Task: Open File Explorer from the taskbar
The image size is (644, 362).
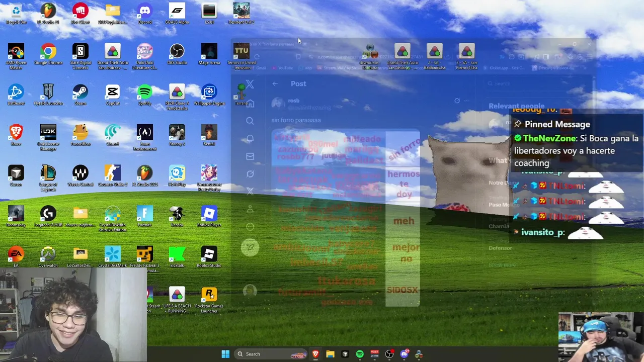Action: click(330, 354)
